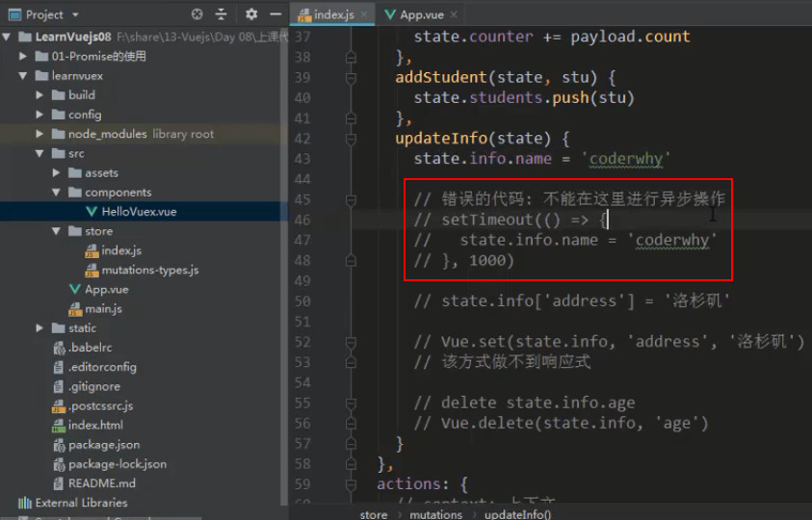Collapse fold marker at line 59 actions

[x=351, y=484]
